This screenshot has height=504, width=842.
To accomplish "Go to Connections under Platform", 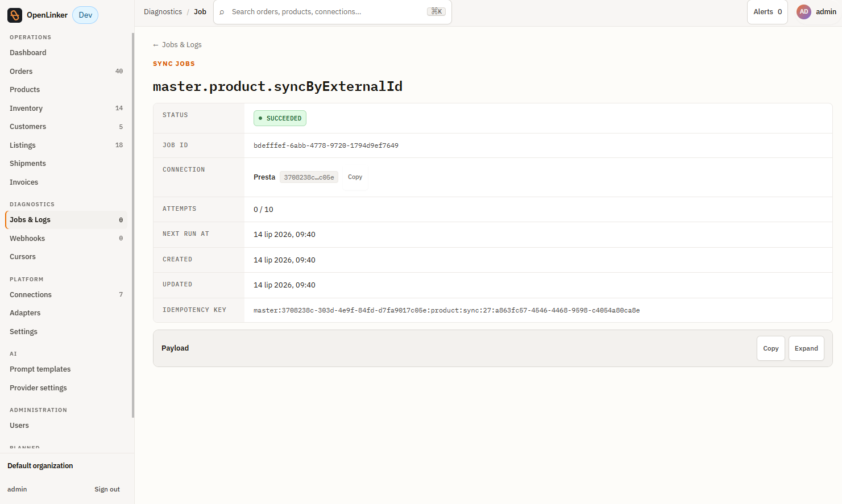I will pyautogui.click(x=66, y=295).
